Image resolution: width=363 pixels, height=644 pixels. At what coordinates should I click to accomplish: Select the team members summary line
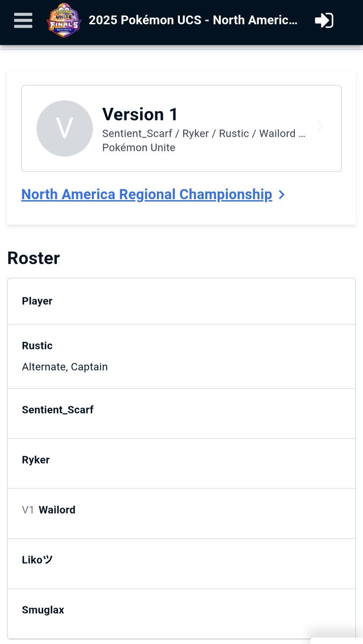pos(204,133)
